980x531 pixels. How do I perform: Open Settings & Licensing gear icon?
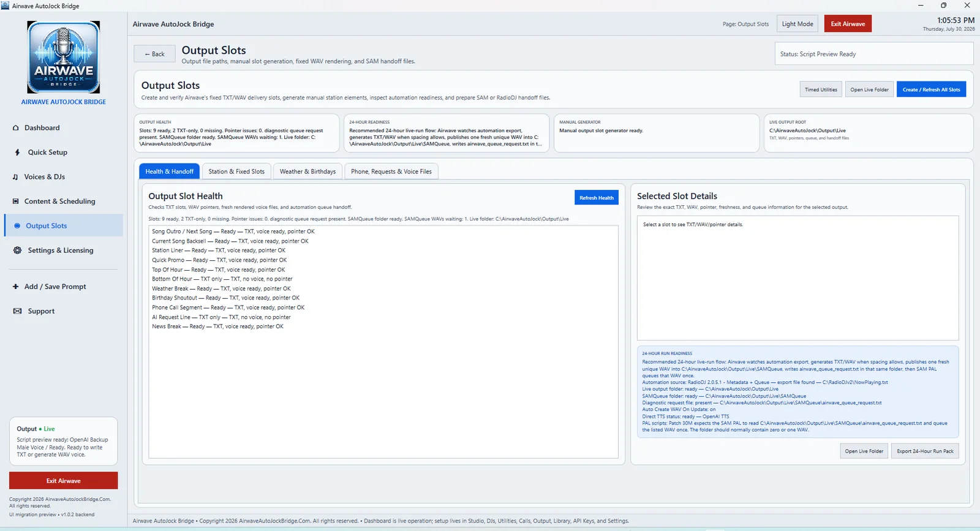(17, 250)
